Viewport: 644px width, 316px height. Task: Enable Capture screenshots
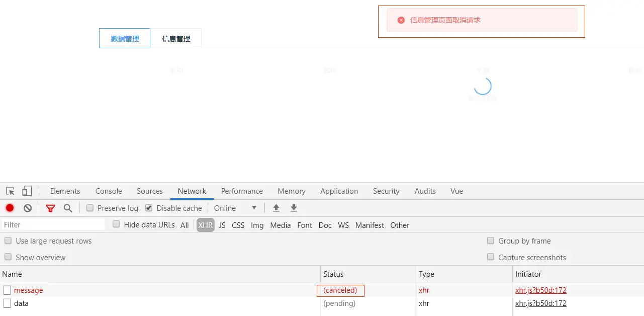click(490, 257)
